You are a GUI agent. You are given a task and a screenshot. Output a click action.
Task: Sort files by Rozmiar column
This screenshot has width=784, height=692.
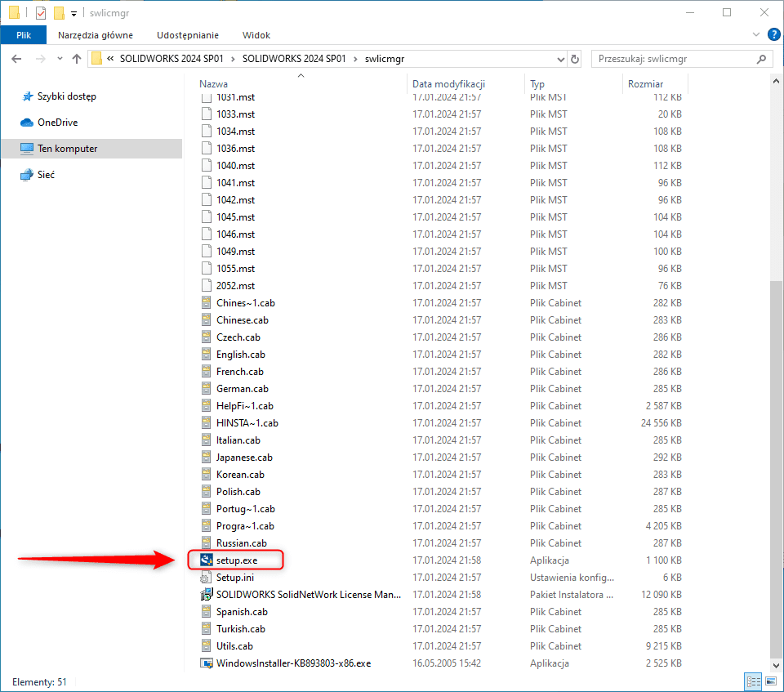pyautogui.click(x=645, y=84)
